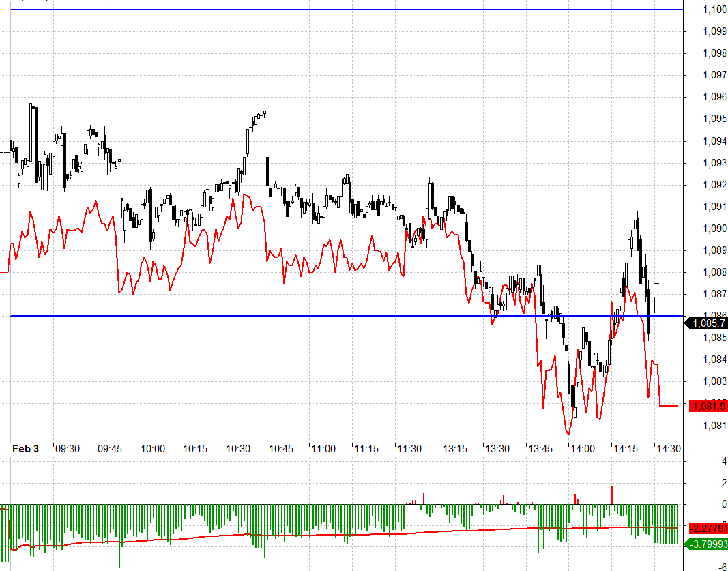Select the 10:00 time axis marker
This screenshot has height=571, width=728.
[153, 449]
